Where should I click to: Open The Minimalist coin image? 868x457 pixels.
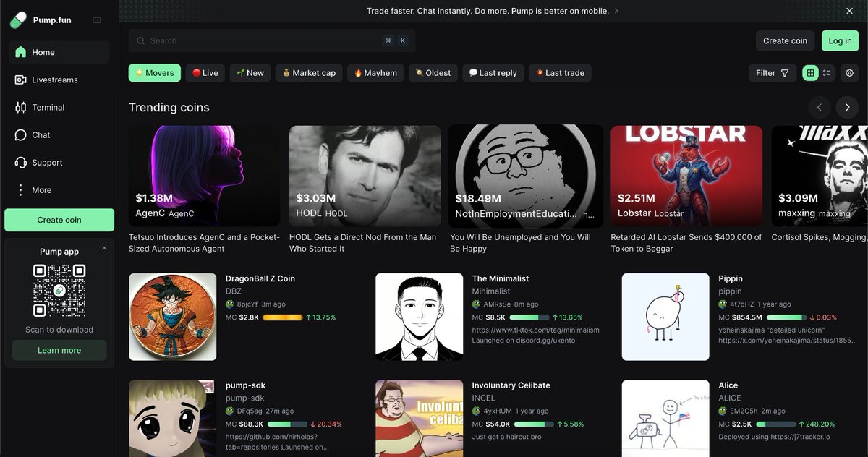(x=419, y=317)
